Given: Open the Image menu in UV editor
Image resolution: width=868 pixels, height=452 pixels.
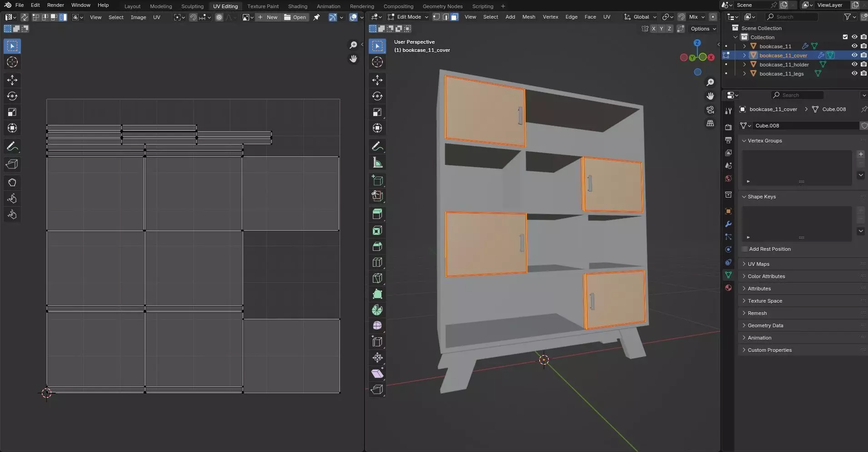Looking at the screenshot, I should [x=138, y=17].
